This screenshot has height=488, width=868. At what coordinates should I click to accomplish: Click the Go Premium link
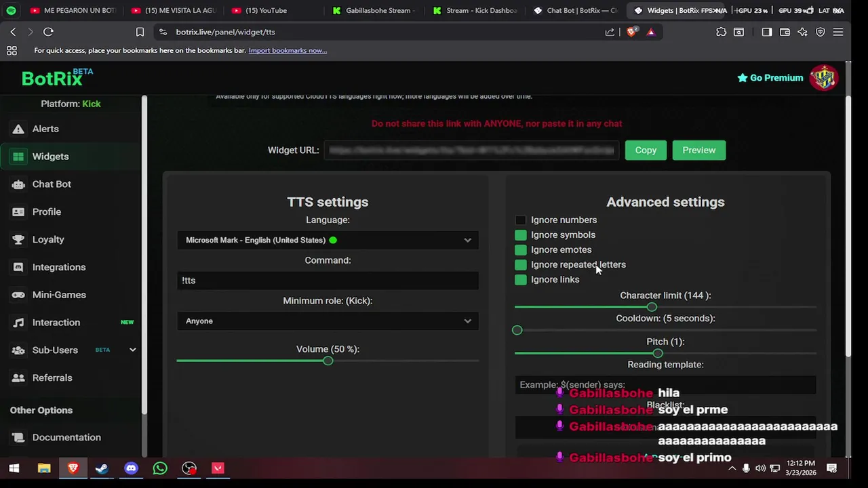[770, 78]
